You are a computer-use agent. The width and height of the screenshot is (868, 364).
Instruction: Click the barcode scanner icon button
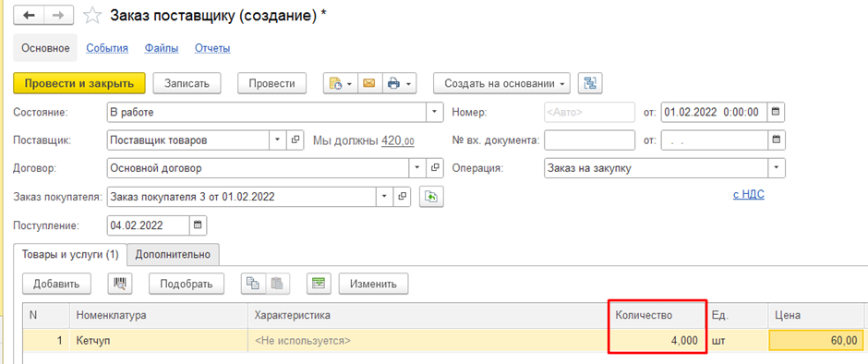click(119, 284)
